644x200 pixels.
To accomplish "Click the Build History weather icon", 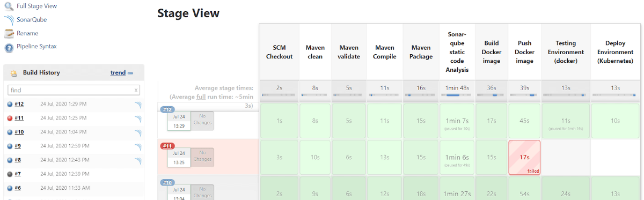I will coord(14,73).
